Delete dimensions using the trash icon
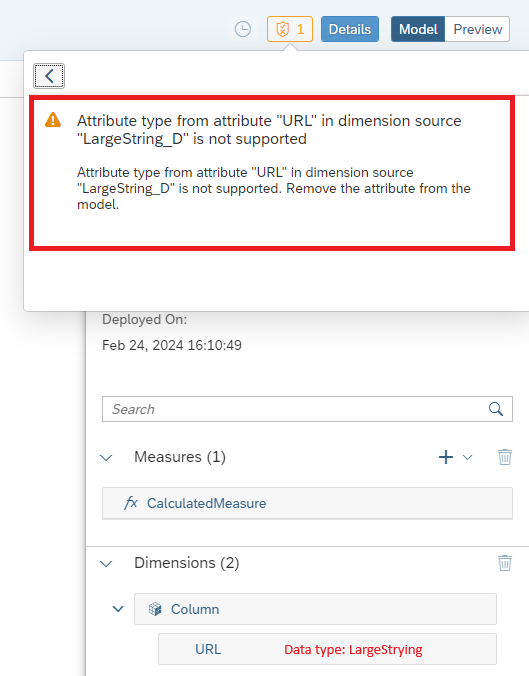 tap(505, 563)
